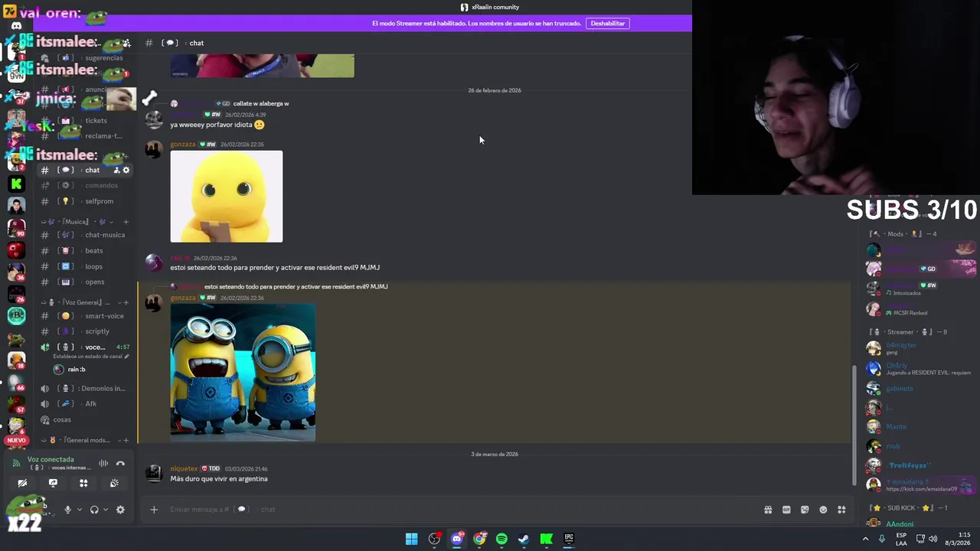
Task: Click the plus attach file button
Action: (x=154, y=510)
